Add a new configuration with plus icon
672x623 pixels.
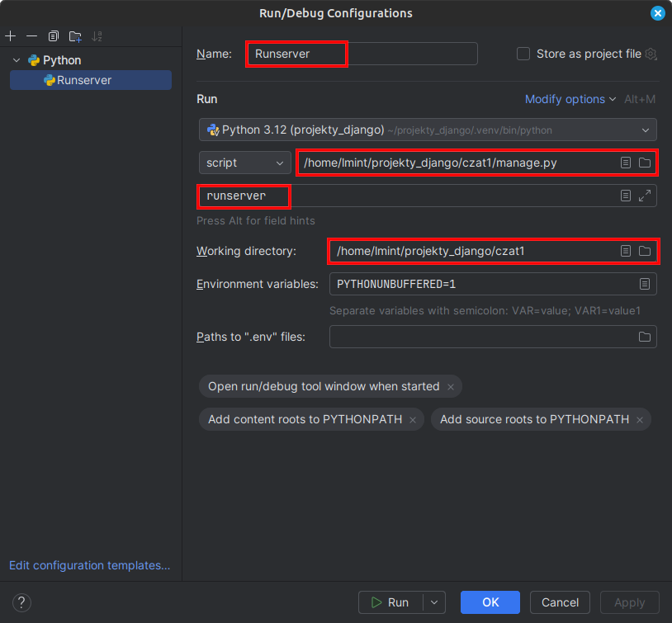pos(11,36)
